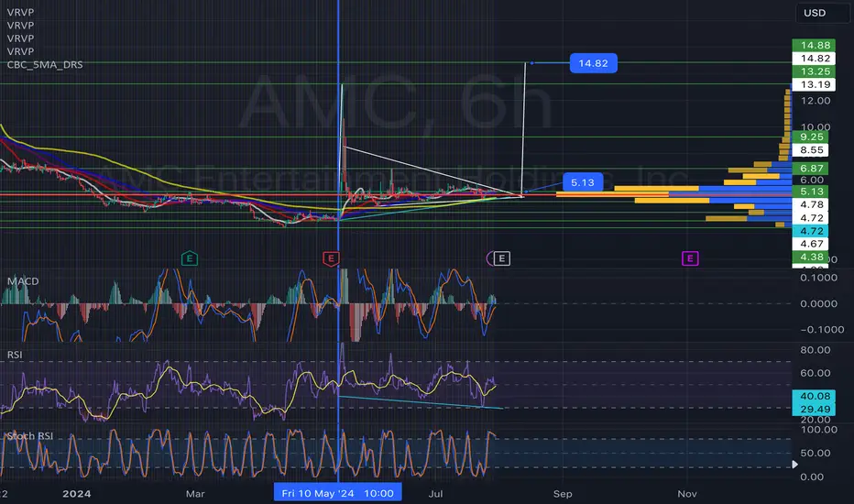Image resolution: width=854 pixels, height=504 pixels.
Task: Click the 60.00 RSI scale value
Action: pos(816,373)
